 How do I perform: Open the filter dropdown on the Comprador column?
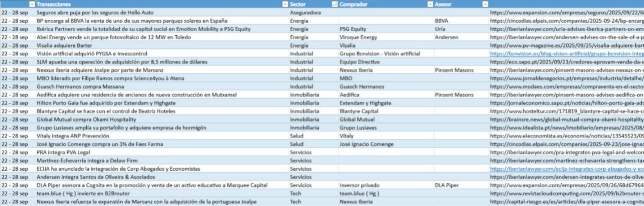point(431,4)
